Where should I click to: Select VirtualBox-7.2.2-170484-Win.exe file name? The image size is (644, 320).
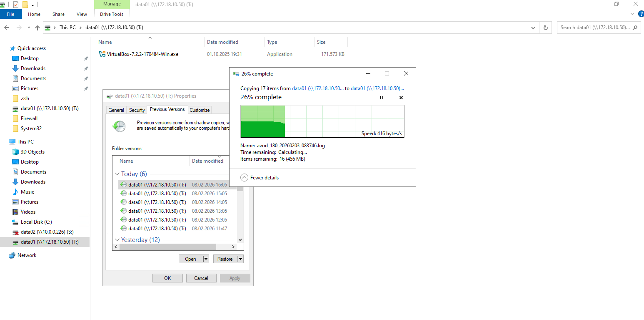coord(142,54)
